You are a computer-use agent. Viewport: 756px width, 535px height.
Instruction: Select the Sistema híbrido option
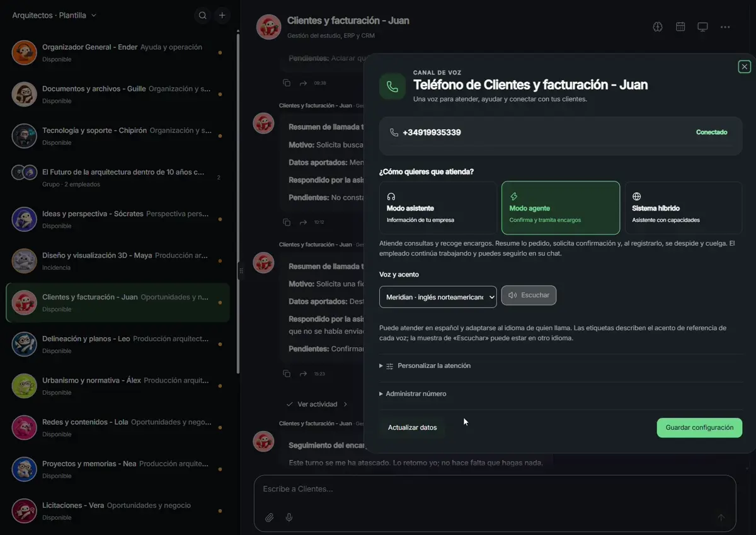point(683,208)
